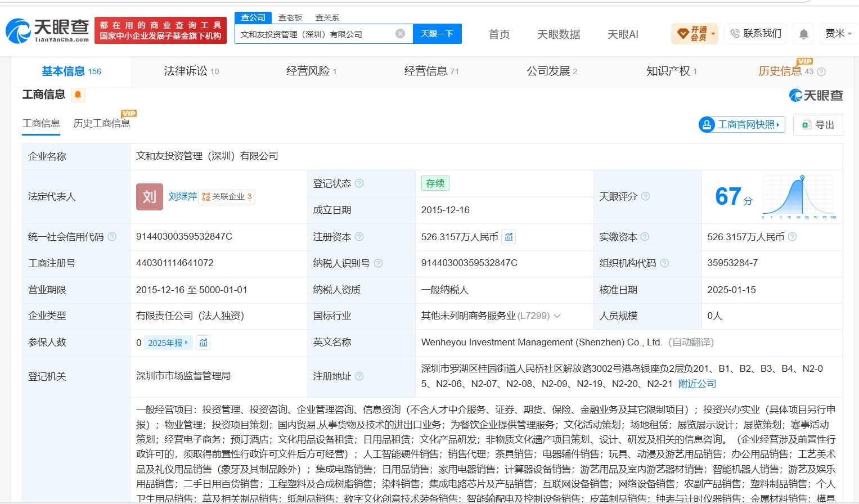Click the orange bell beside 工商信息 heading

[78, 94]
